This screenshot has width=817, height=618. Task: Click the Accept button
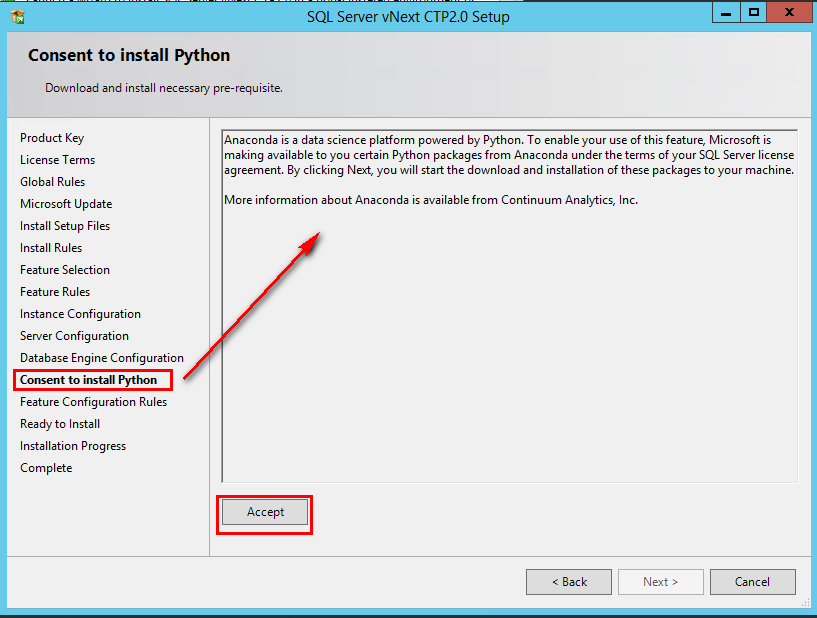(x=265, y=512)
